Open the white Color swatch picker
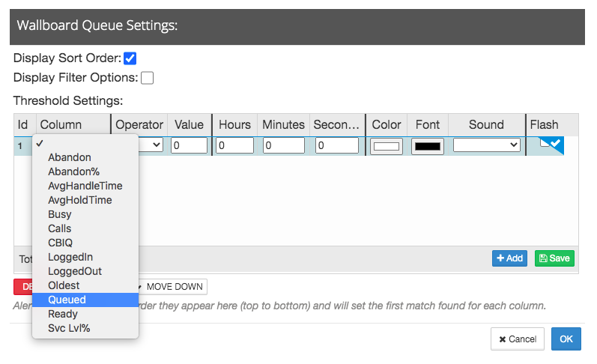 387,146
